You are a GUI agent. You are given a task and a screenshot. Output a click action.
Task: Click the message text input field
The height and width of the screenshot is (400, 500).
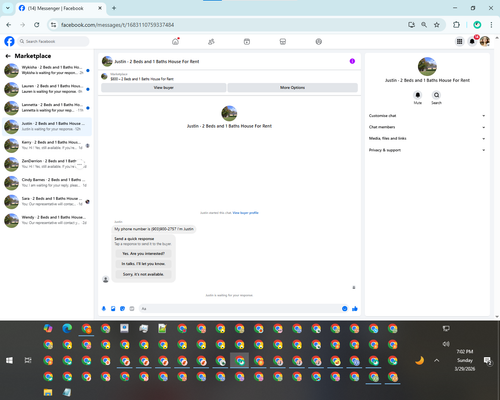(240, 309)
